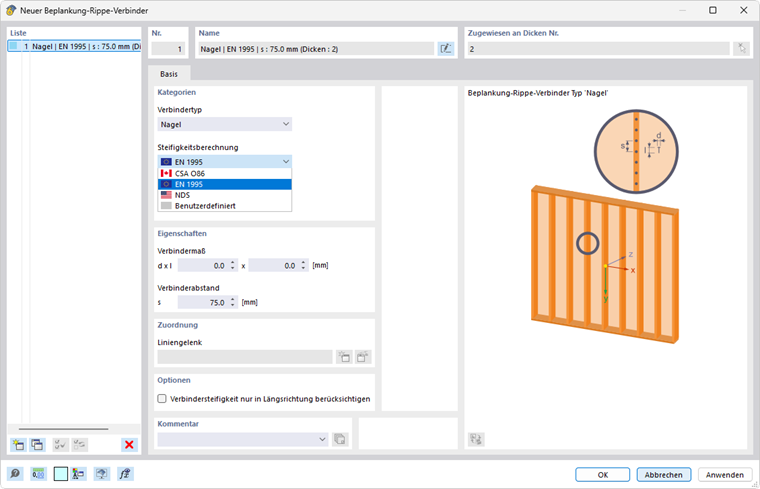The width and height of the screenshot is (760, 489).
Task: Click the comment library icon next to Kommentar
Action: tap(340, 439)
